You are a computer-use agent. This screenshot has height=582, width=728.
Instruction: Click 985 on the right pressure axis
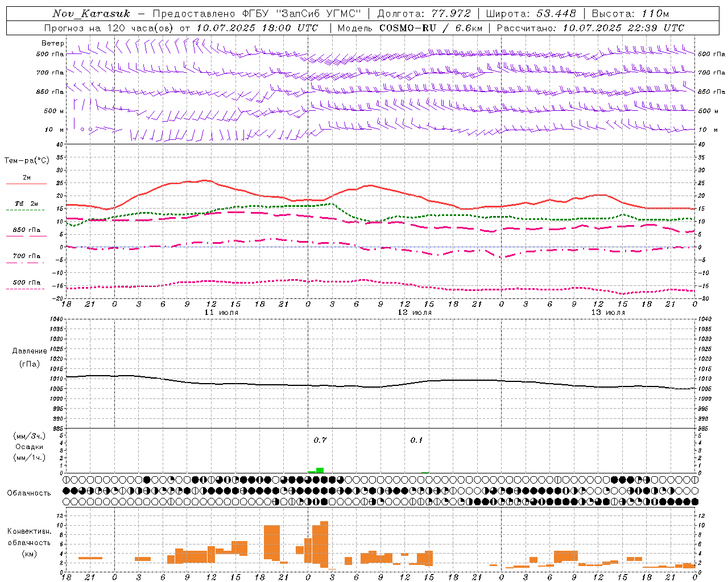[704, 429]
